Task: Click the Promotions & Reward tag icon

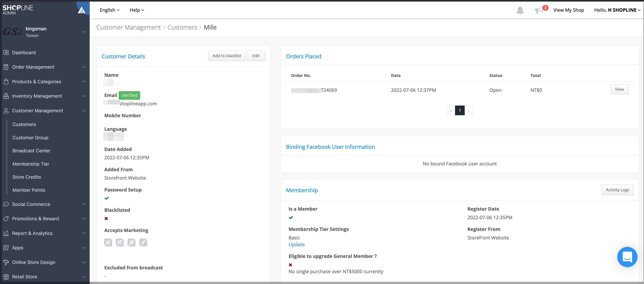Action: (6, 219)
